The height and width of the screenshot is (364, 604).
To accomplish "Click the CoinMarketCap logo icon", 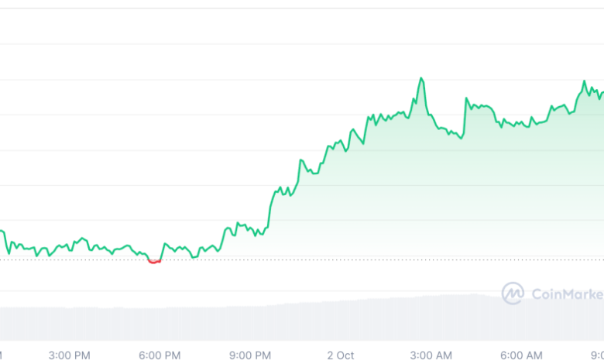I will (x=513, y=293).
